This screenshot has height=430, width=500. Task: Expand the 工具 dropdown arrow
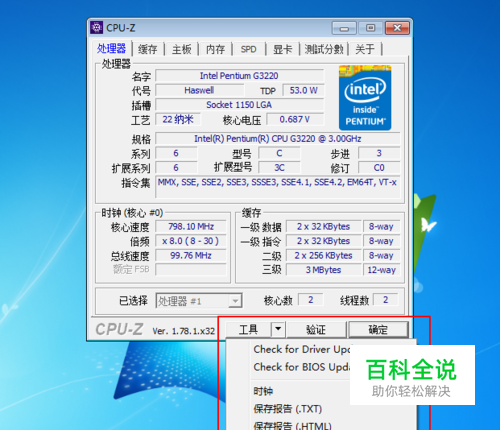(x=278, y=330)
